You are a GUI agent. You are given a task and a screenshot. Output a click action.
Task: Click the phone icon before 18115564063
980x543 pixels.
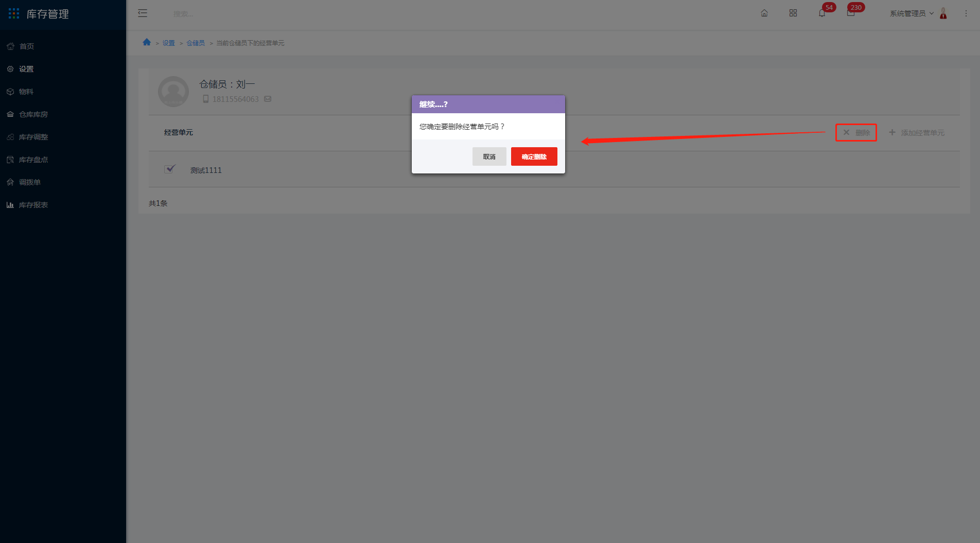pyautogui.click(x=206, y=99)
